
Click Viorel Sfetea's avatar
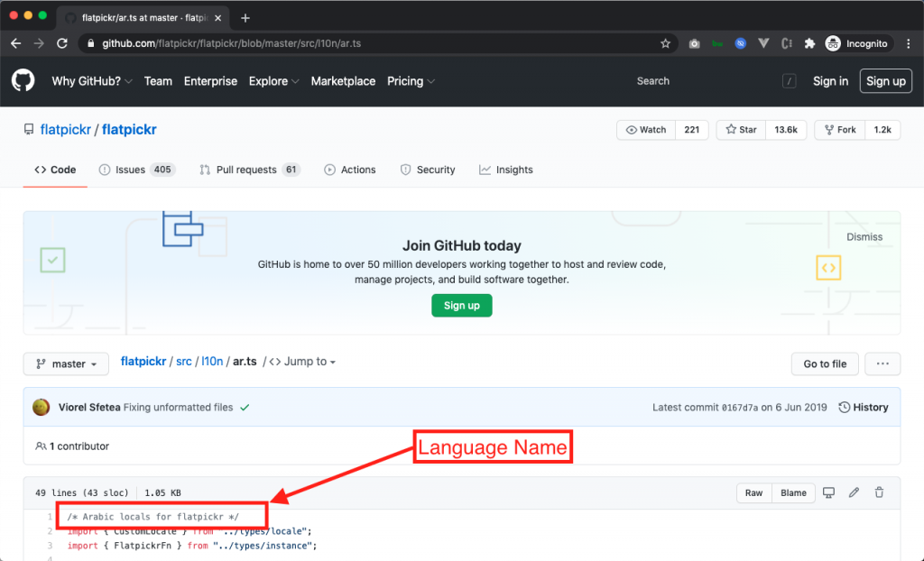tap(42, 407)
